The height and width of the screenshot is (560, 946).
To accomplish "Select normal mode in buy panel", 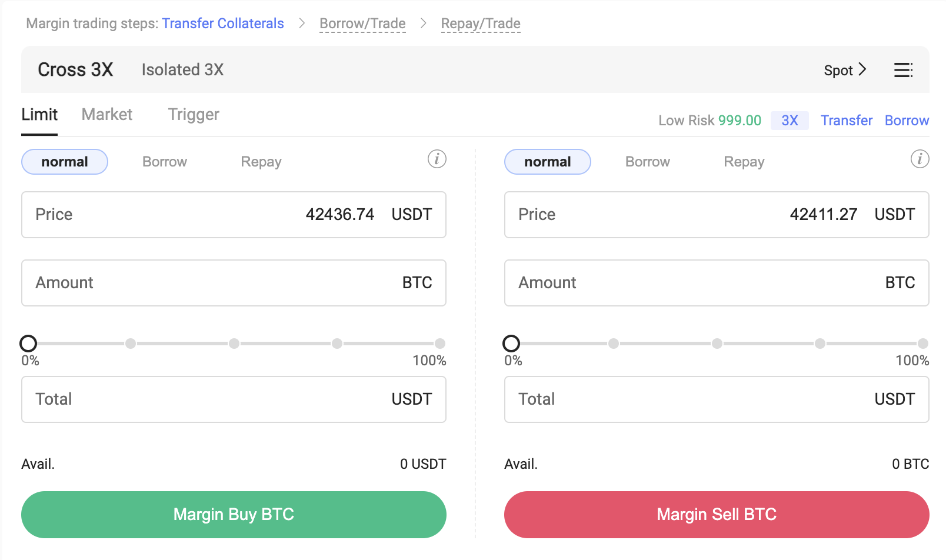I will [65, 162].
